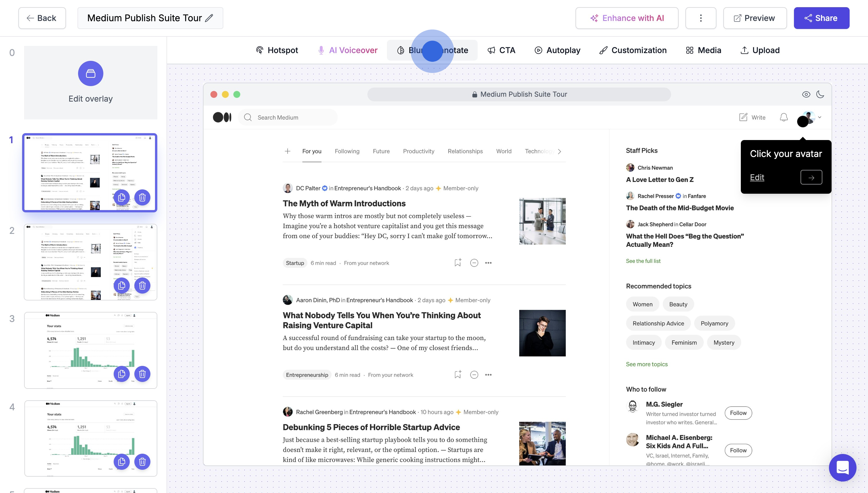
Task: Expand the avatar dropdown chevron
Action: (x=819, y=117)
